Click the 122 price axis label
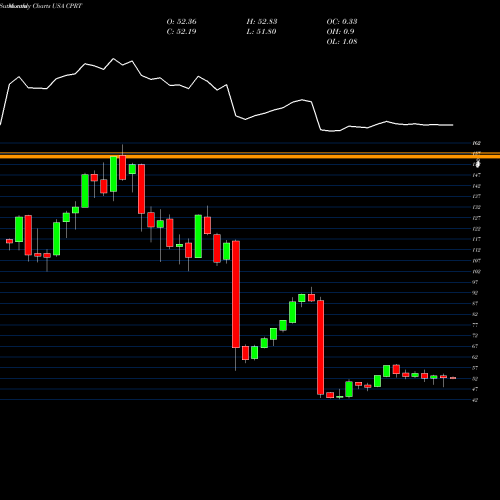The width and height of the screenshot is (500, 500). 476,229
